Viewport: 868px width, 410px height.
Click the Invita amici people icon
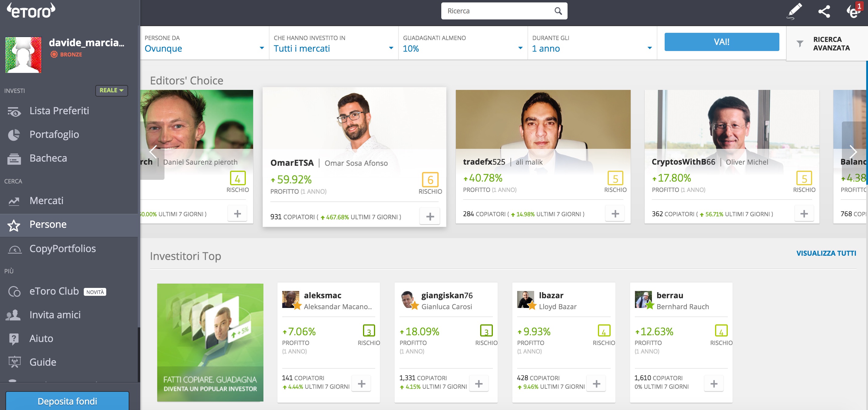13,315
